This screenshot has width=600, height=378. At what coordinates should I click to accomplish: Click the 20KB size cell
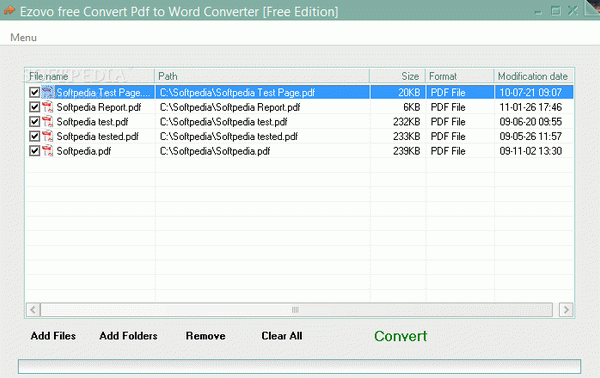coord(409,92)
